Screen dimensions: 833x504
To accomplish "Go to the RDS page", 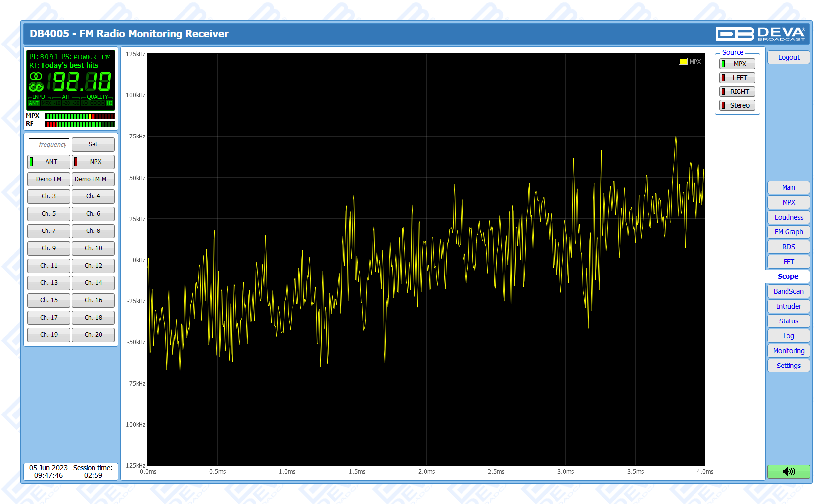I will (788, 247).
